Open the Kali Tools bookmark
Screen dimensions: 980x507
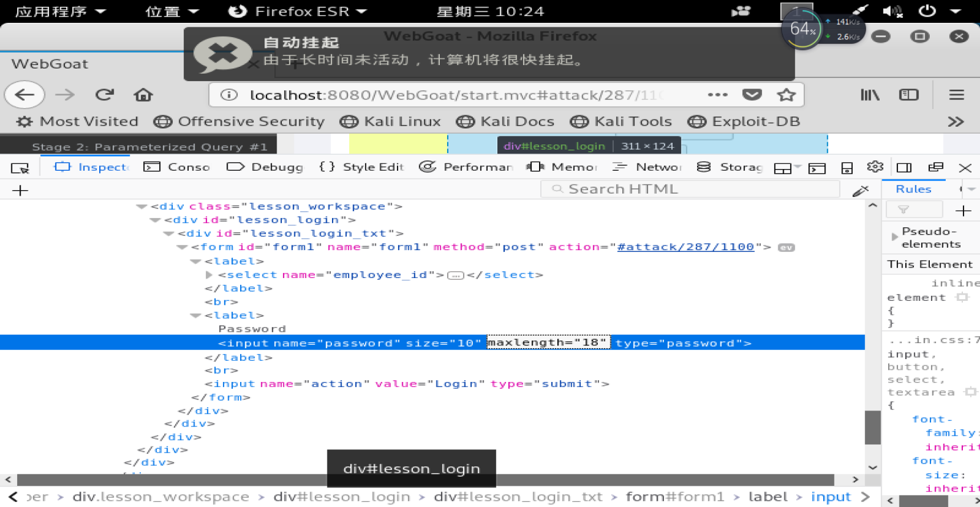(x=621, y=122)
